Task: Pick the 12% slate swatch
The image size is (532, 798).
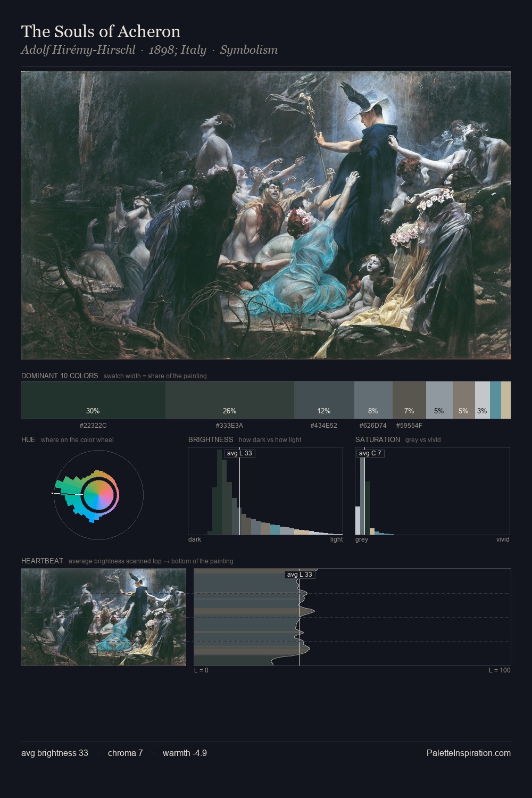Action: click(324, 400)
